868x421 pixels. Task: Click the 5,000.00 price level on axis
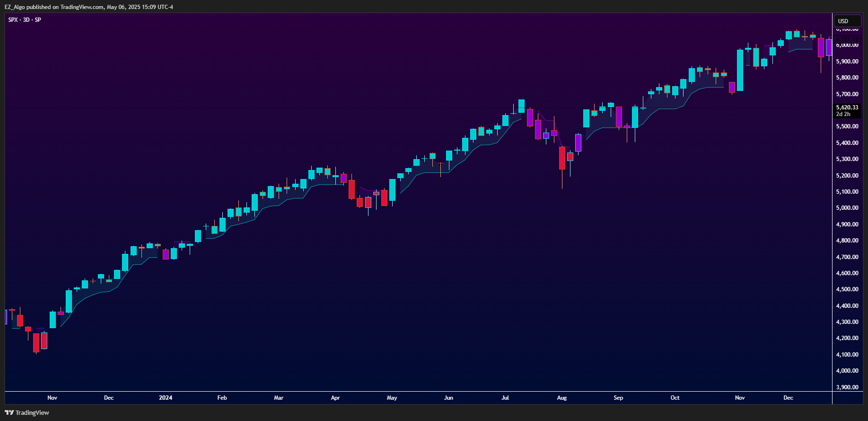tap(847, 208)
